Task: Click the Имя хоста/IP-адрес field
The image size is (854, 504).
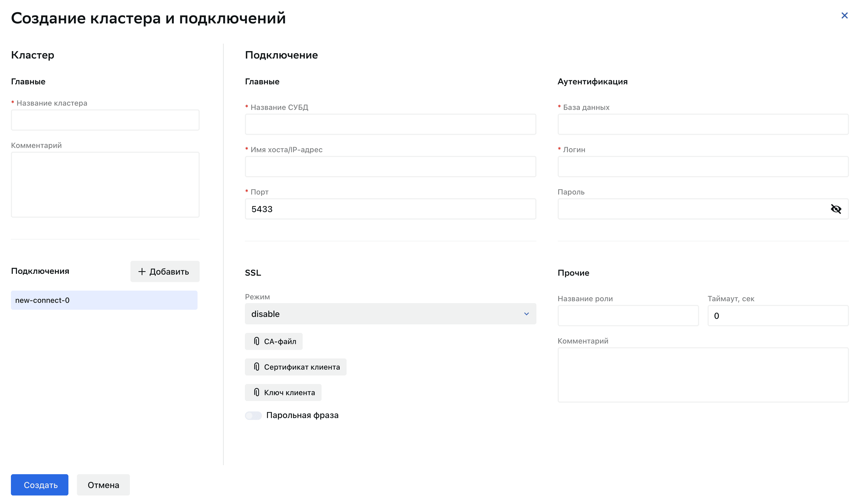Action: coord(390,166)
